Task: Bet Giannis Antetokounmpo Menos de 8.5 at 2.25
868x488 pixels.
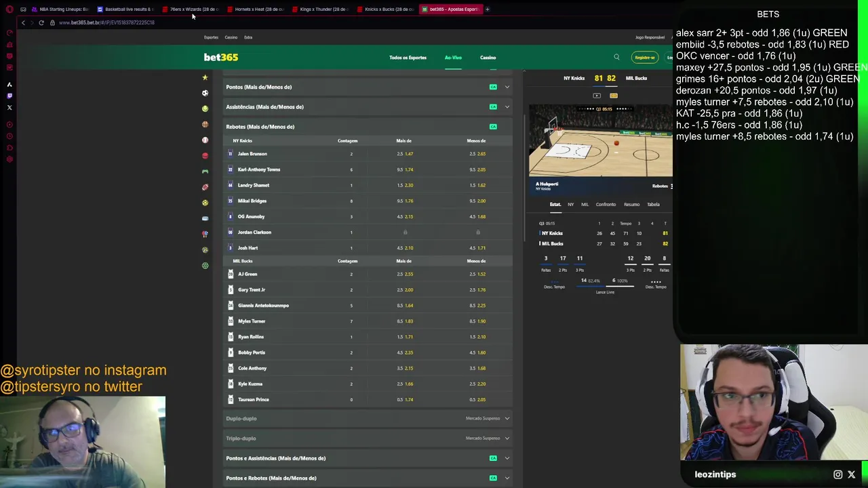Action: point(477,306)
